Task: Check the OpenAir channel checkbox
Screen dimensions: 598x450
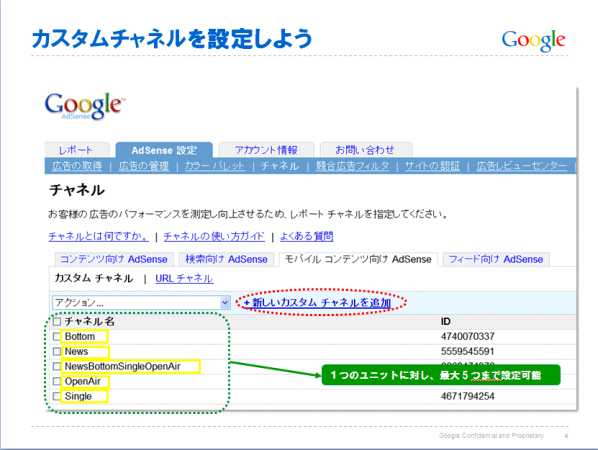Action: pyautogui.click(x=57, y=381)
